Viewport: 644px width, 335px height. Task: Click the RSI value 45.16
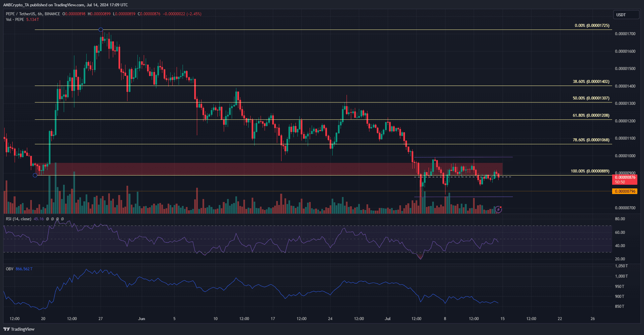(x=39, y=219)
